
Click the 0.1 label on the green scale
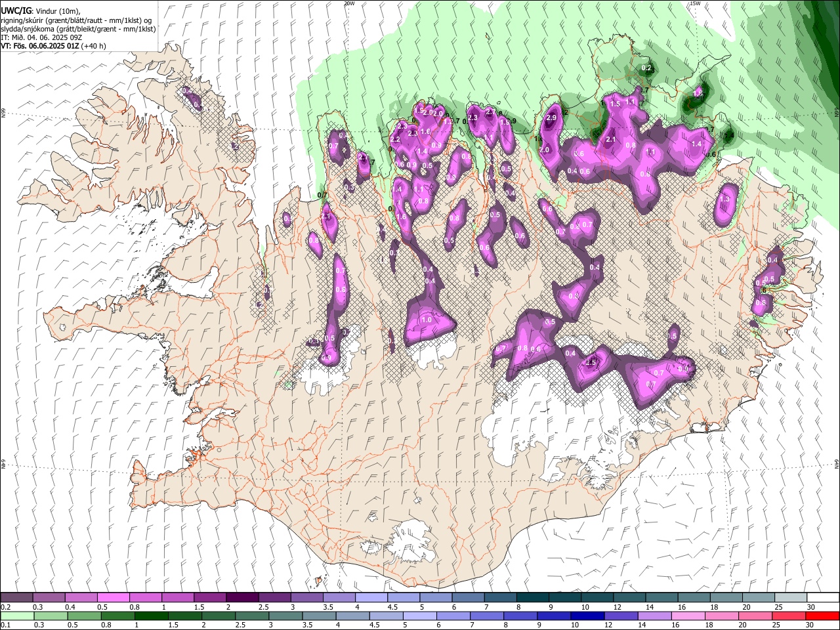(x=5, y=625)
